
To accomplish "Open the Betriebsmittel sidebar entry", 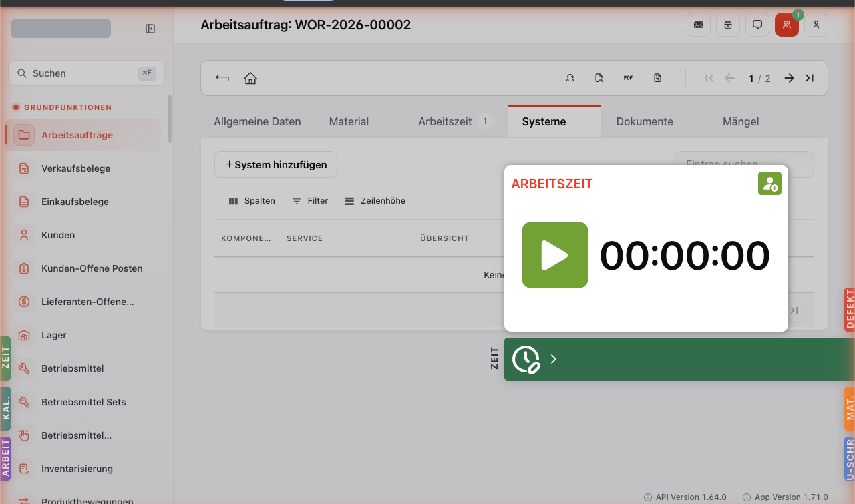I will tap(83, 368).
